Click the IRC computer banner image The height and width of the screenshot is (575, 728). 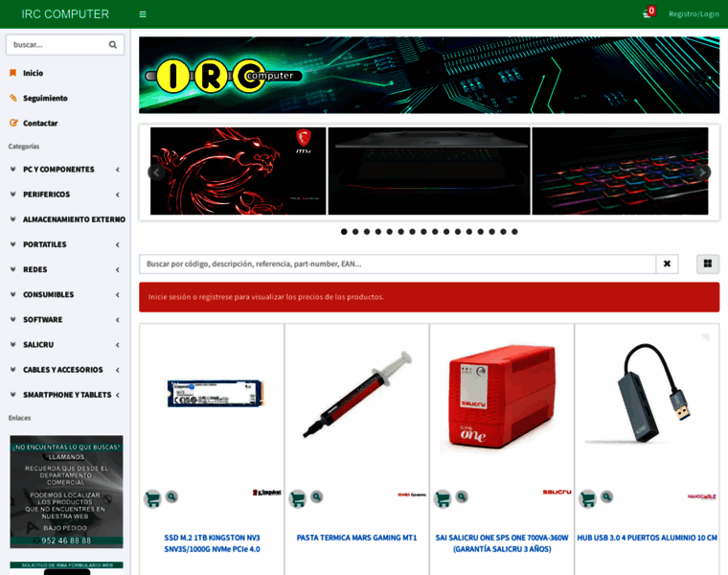point(429,76)
